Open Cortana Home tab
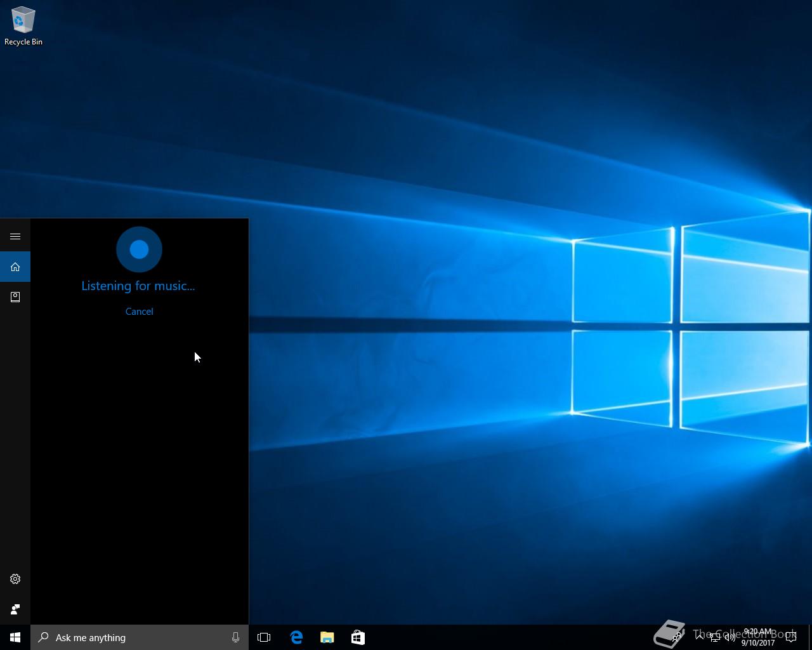Image resolution: width=812 pixels, height=650 pixels. 15,267
